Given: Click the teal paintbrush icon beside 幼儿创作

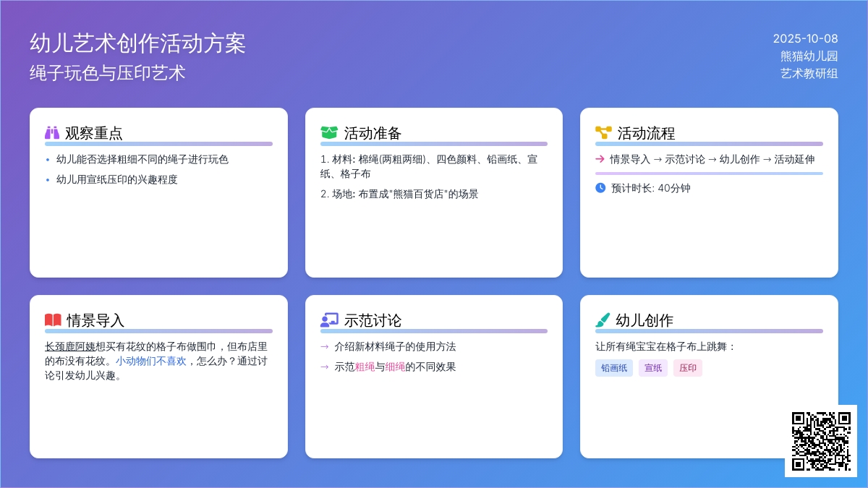Looking at the screenshot, I should tap(603, 320).
